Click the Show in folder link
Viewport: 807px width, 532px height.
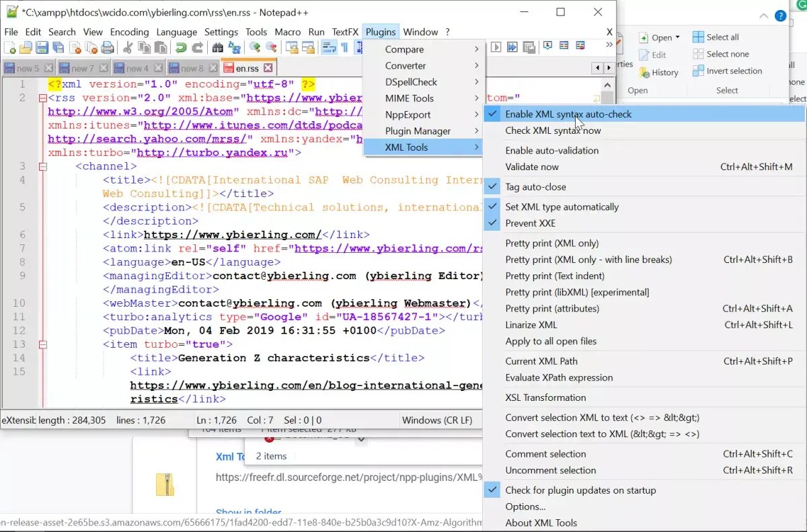248,512
